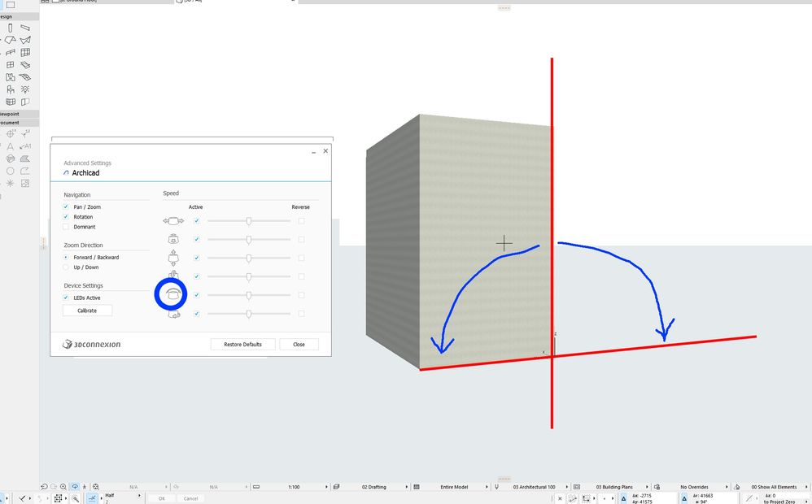Open the 03 Architectural 100 pen set dropdown
Image resolution: width=812 pixels, height=504 pixels.
535,487
